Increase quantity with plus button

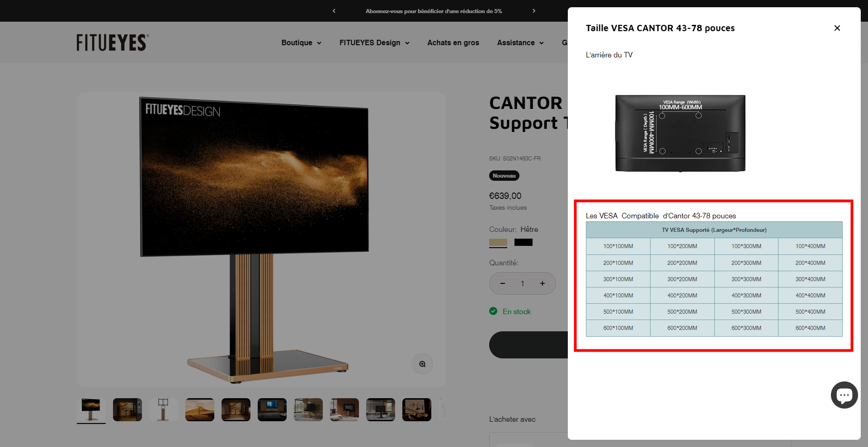(542, 283)
